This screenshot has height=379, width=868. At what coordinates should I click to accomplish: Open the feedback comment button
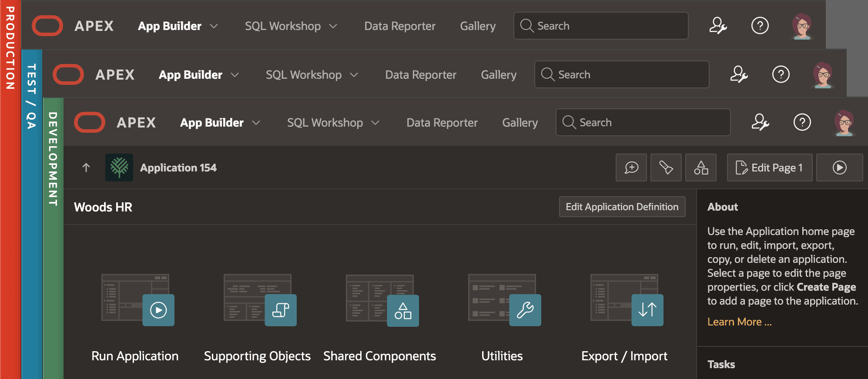631,168
